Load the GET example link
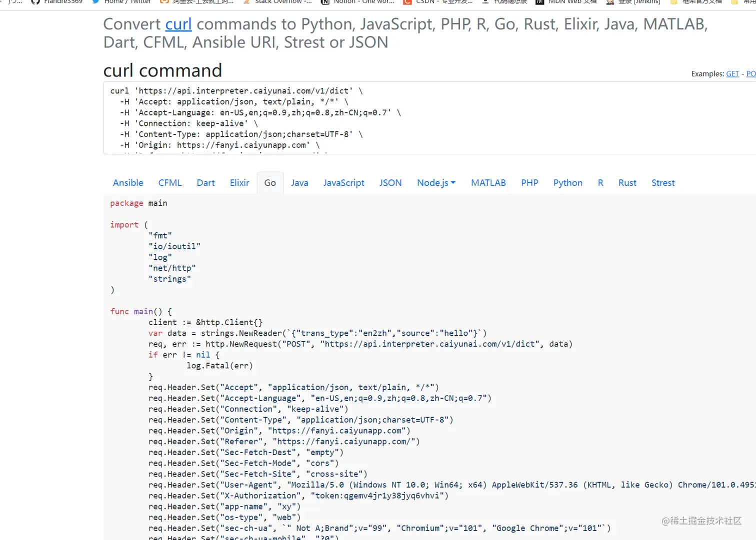Image resolution: width=756 pixels, height=540 pixels. coord(732,74)
